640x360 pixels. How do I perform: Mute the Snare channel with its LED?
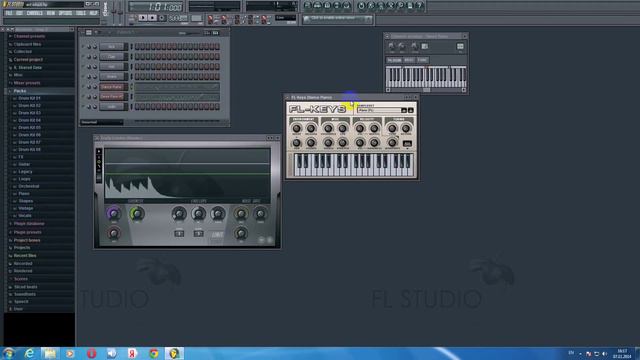coord(82,76)
